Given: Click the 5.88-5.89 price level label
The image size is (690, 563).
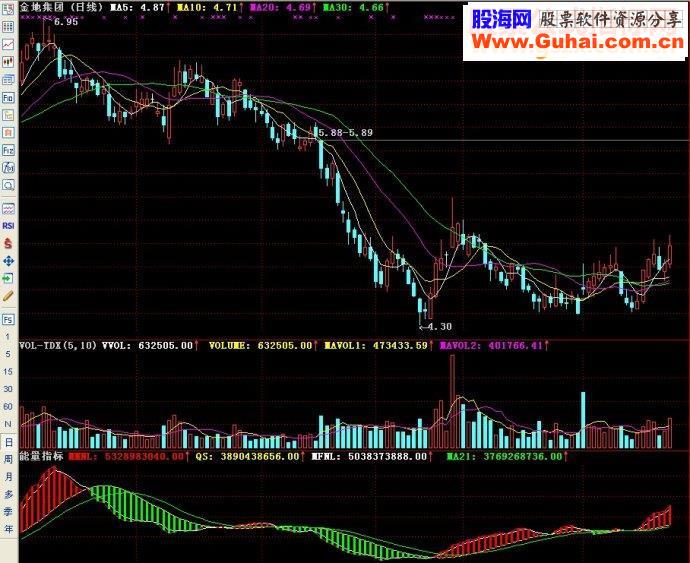Looking at the screenshot, I should 345,132.
